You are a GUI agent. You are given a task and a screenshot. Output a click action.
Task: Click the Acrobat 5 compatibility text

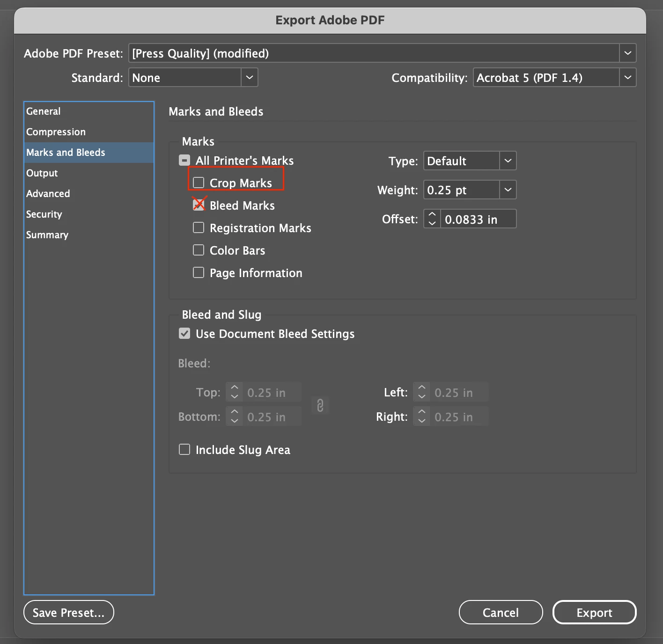530,78
